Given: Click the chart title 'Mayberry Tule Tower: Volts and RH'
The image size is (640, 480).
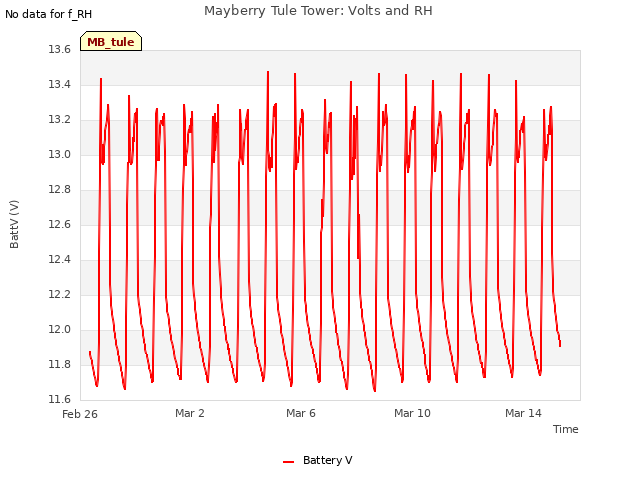Looking at the screenshot, I should click(318, 11).
